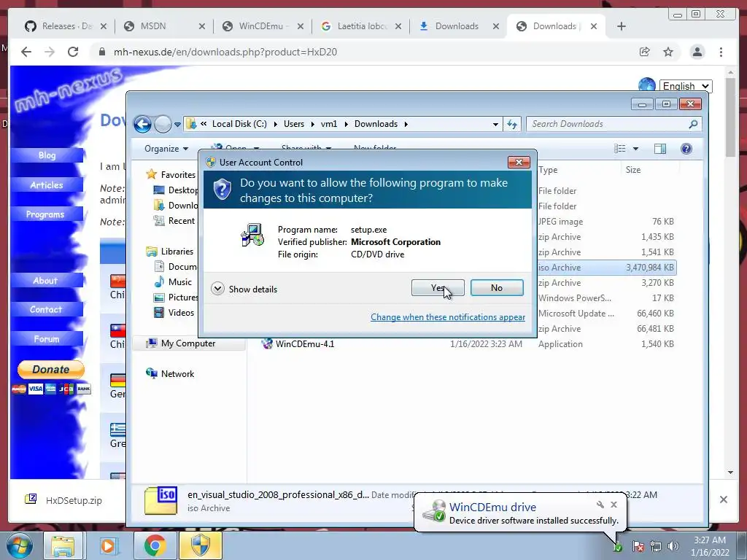
Task: Click the Donate button
Action: tap(51, 370)
